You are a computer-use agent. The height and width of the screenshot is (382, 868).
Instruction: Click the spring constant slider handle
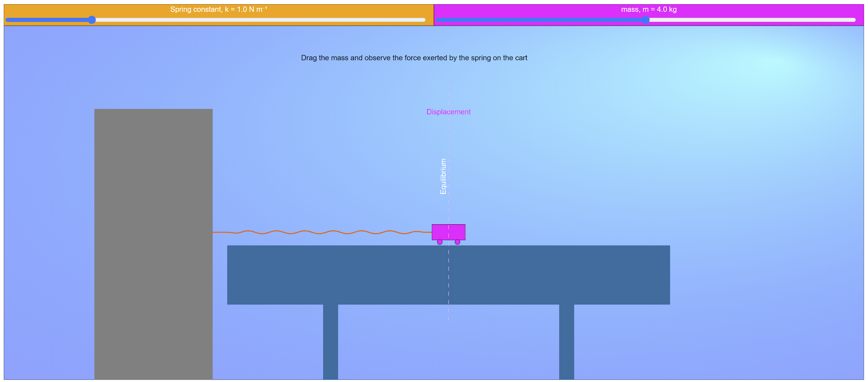click(92, 20)
